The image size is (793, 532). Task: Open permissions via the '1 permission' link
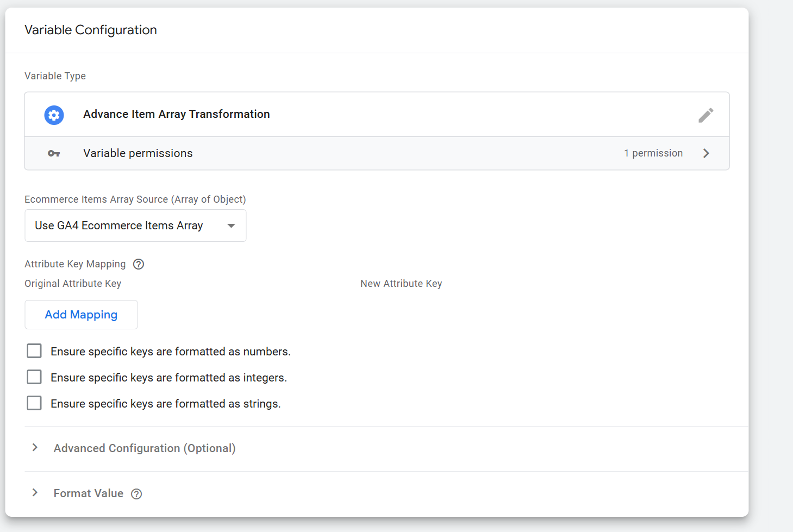(653, 153)
